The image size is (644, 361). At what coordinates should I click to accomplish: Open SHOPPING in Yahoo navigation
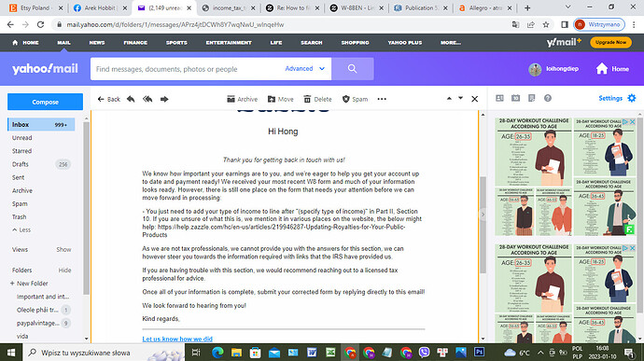pyautogui.click(x=356, y=43)
